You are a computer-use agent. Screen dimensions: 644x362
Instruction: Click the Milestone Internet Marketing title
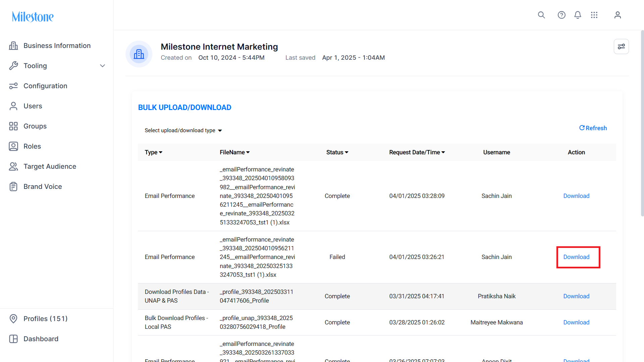pos(219,47)
